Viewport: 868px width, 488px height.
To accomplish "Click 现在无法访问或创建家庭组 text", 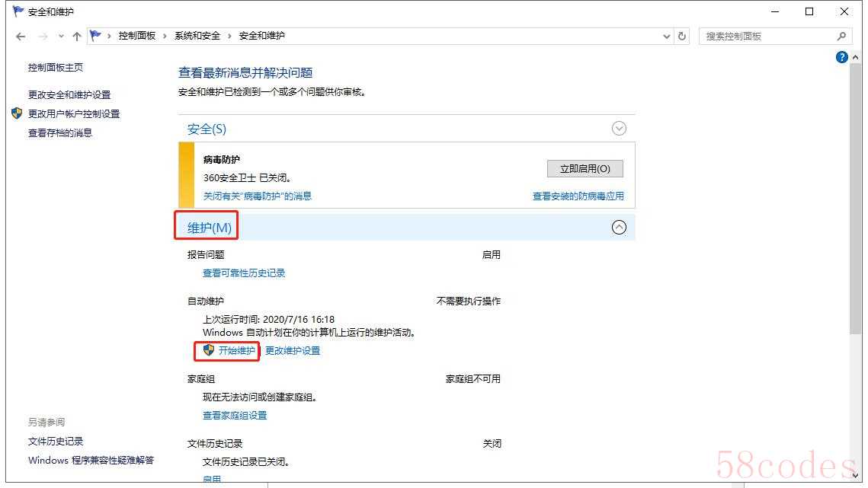I will click(260, 397).
